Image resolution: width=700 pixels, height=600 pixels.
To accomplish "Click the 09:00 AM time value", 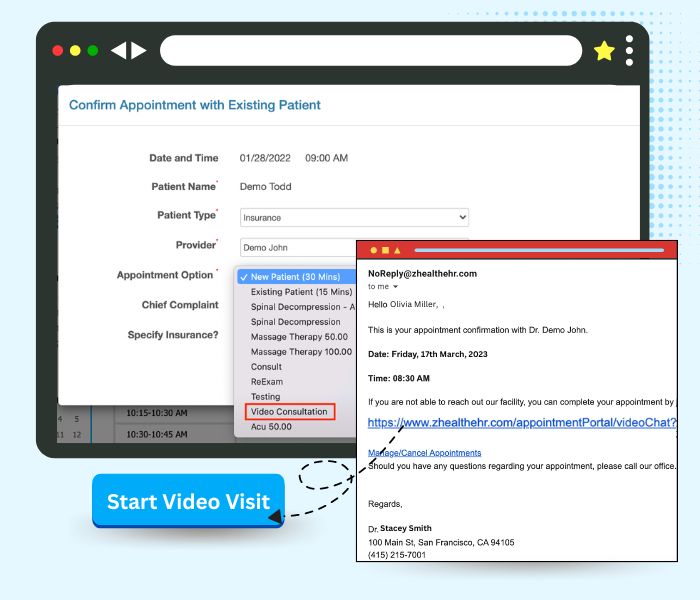I will 326,158.
